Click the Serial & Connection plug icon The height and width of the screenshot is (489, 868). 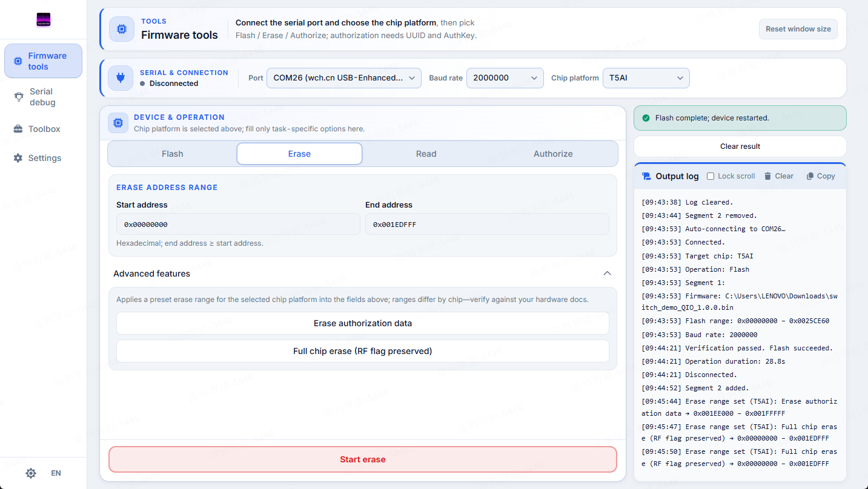121,78
